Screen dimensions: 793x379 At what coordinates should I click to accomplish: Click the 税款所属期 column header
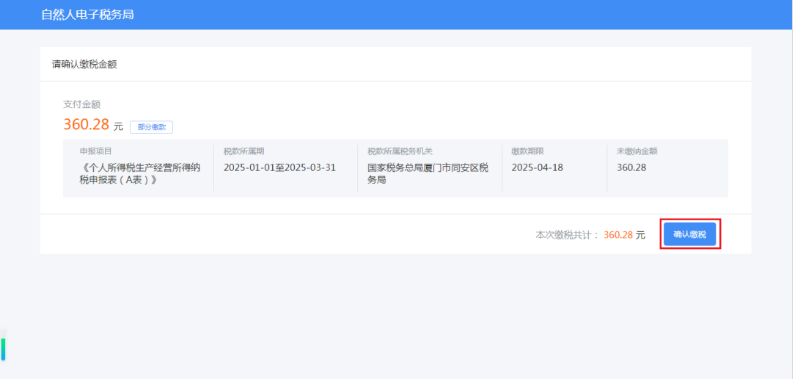coord(244,151)
